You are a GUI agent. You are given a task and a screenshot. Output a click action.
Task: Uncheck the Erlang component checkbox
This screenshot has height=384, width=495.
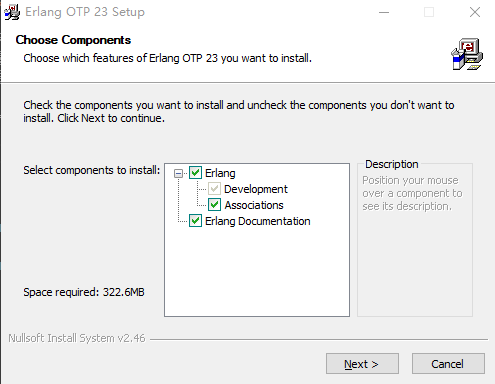pyautogui.click(x=195, y=173)
